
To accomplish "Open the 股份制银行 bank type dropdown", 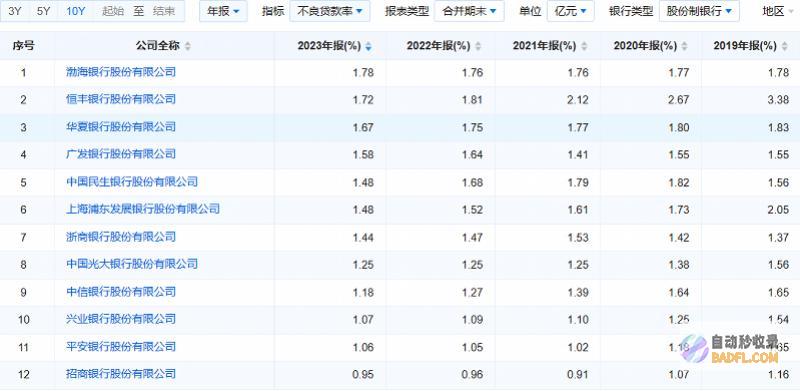I will click(699, 11).
